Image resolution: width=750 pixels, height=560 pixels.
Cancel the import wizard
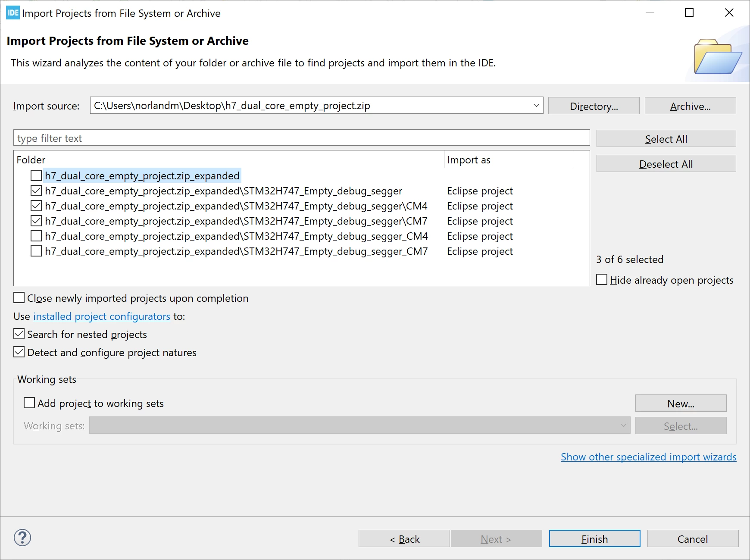click(693, 539)
